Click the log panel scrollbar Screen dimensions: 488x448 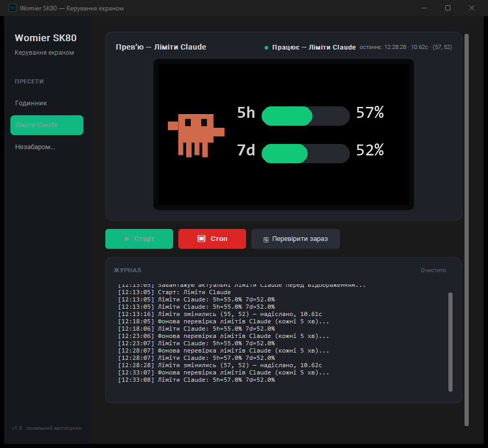click(450, 342)
